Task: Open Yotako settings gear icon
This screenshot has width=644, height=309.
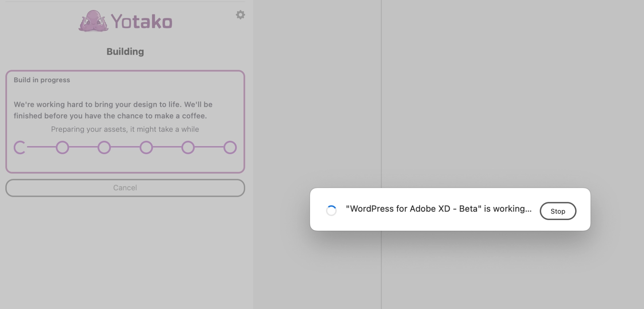Action: [x=240, y=15]
